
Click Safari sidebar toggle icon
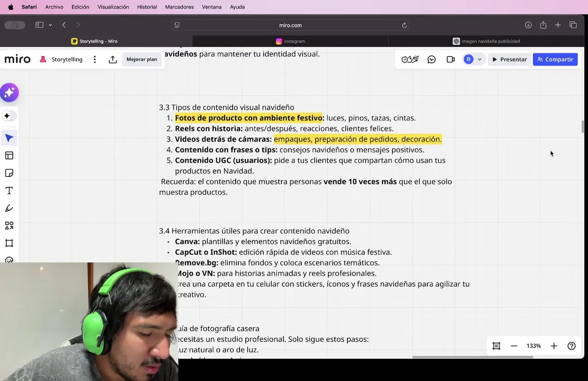(x=39, y=25)
